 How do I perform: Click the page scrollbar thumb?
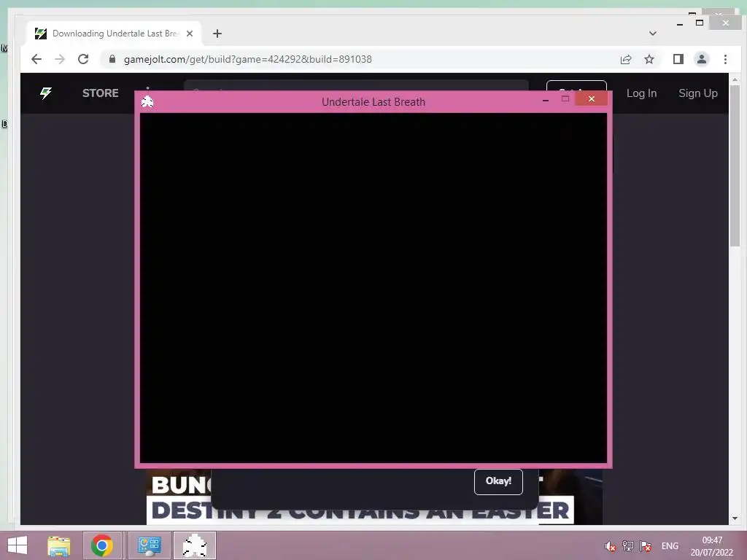(735, 166)
